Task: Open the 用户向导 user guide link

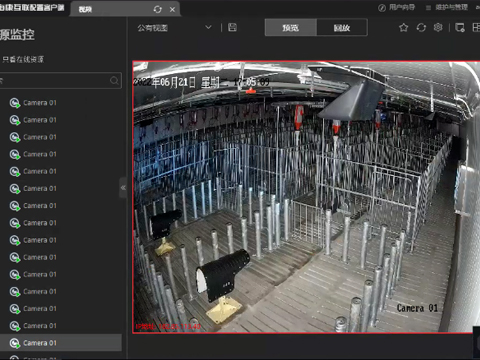Action: (397, 7)
